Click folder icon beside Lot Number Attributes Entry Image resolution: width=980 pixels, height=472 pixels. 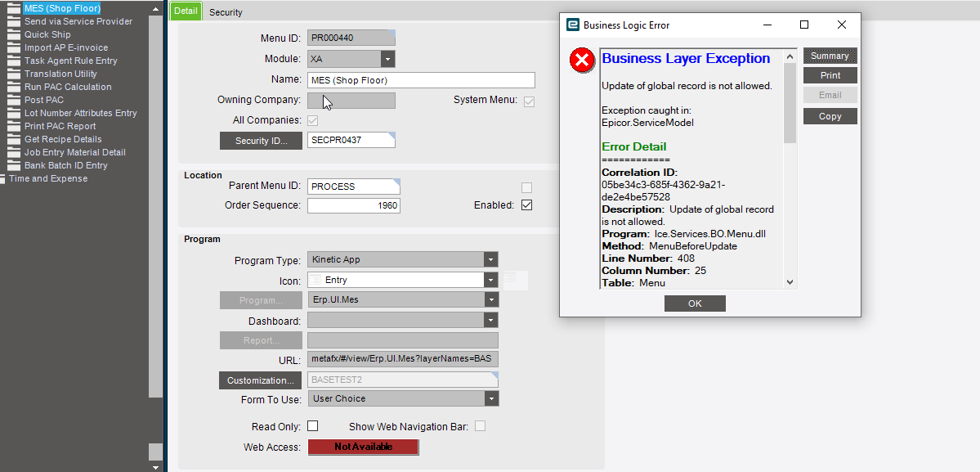coord(14,113)
